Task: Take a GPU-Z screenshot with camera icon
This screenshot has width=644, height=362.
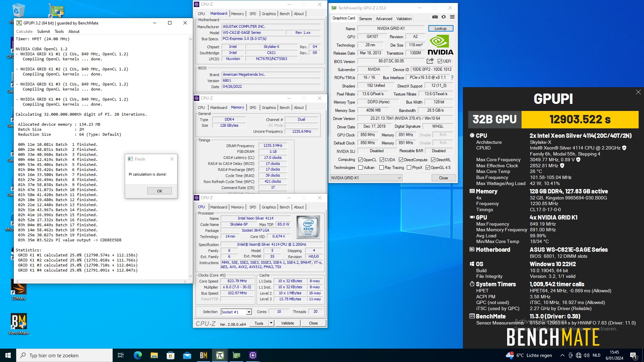Action: (435, 17)
